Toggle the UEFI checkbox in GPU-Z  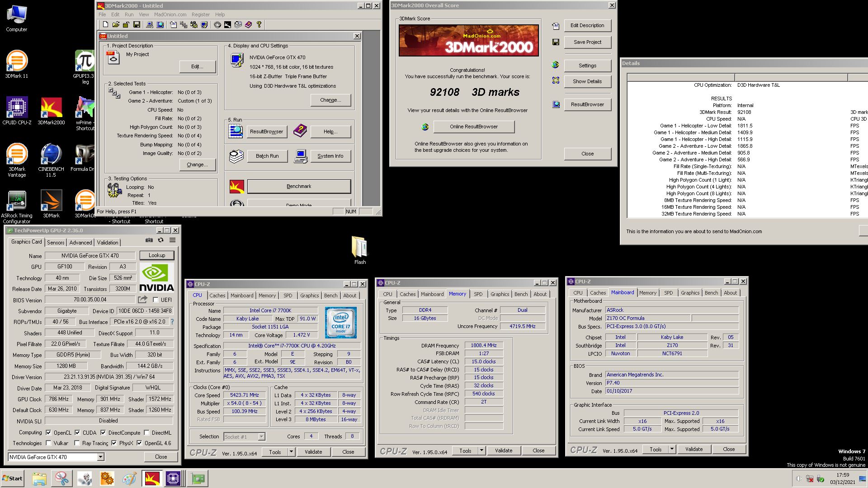156,300
